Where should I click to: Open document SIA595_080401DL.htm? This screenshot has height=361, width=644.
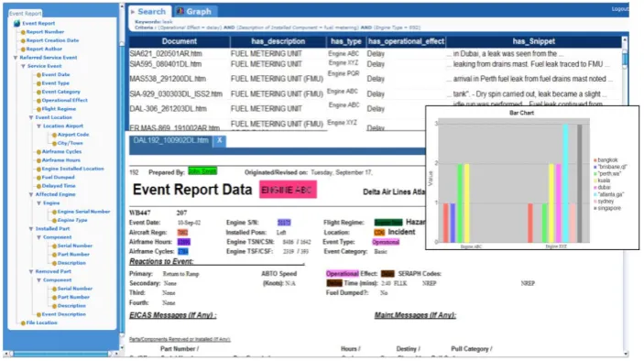tap(166, 64)
